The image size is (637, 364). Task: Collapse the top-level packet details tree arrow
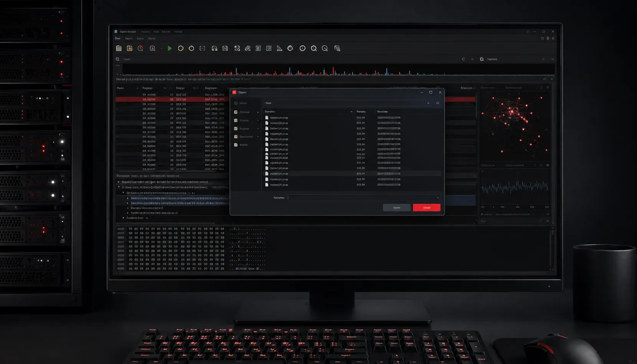pos(119,182)
